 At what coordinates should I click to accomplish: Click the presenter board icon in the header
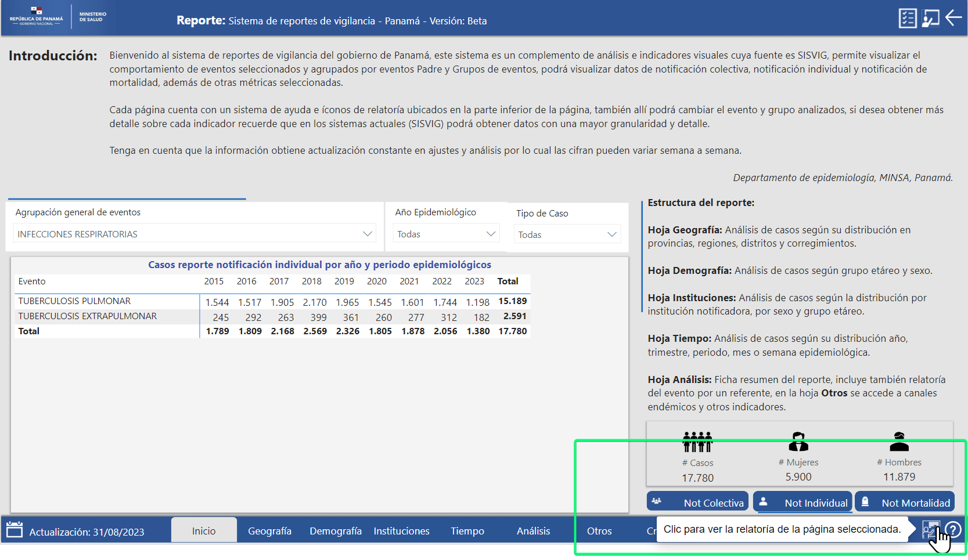(x=931, y=18)
